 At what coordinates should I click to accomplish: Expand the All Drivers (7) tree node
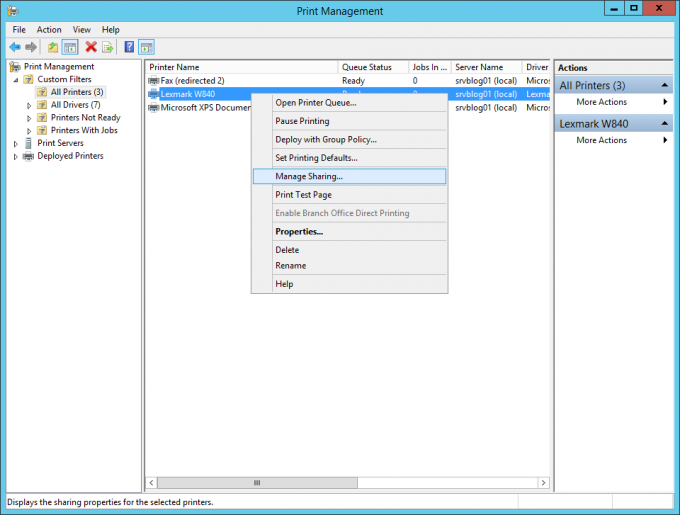29,105
